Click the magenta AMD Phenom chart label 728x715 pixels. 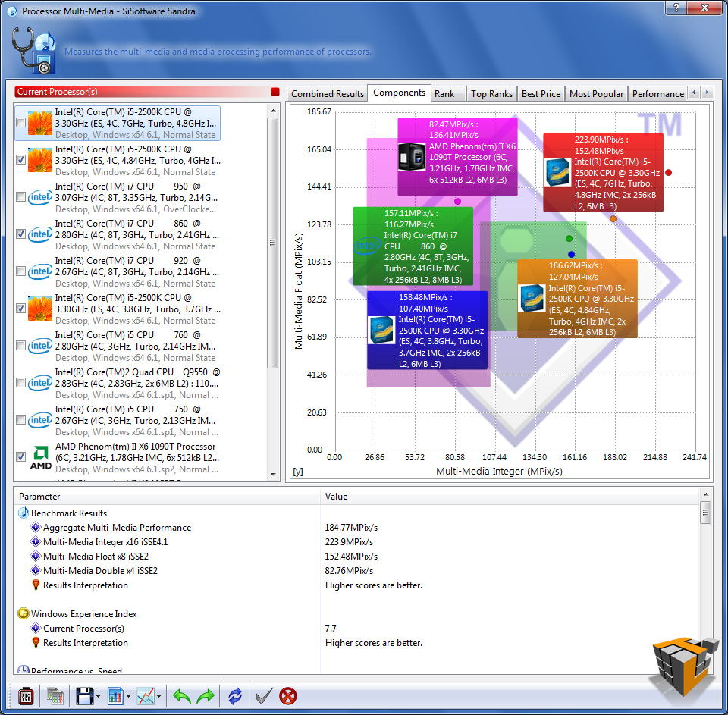point(457,157)
